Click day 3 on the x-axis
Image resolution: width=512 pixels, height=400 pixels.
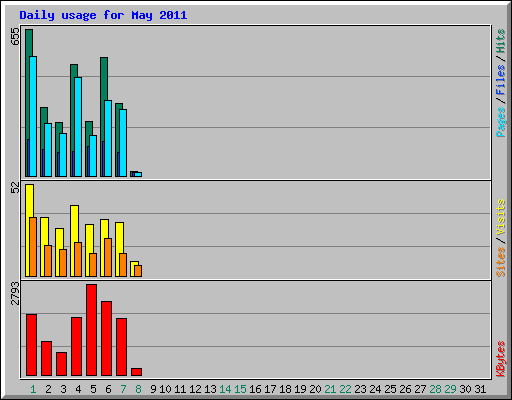pyautogui.click(x=63, y=389)
